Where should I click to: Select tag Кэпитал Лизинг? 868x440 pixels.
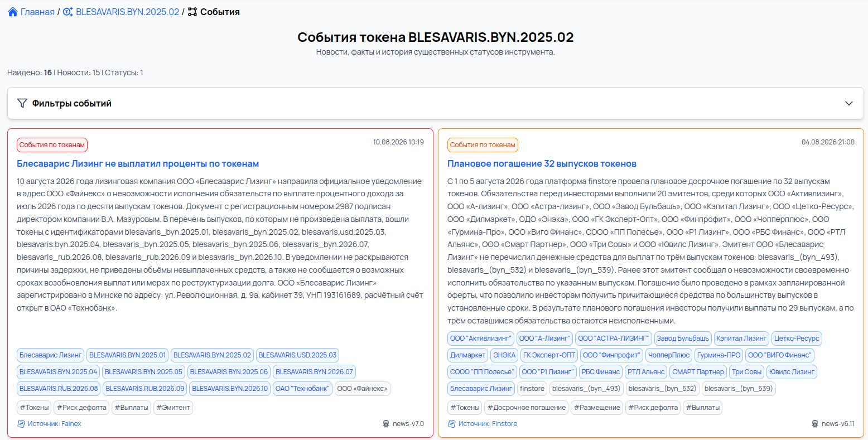pos(741,339)
